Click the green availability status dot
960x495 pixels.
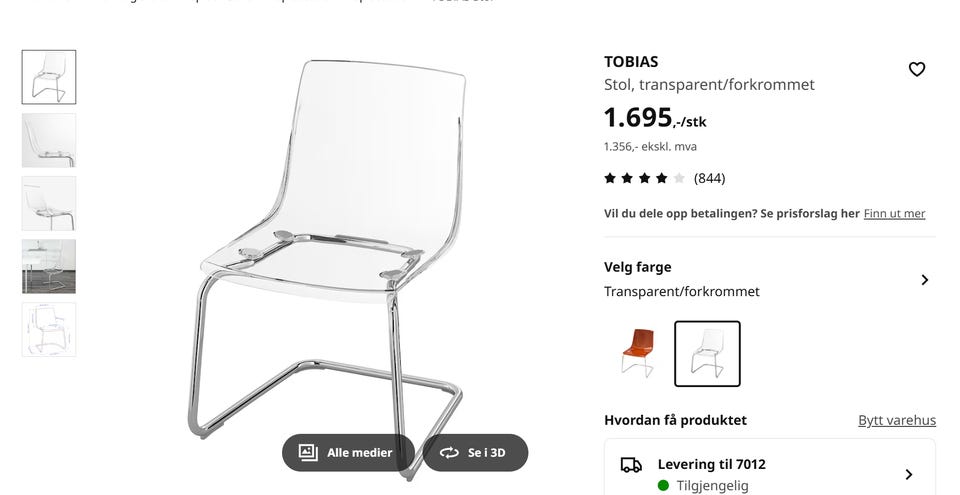[663, 486]
